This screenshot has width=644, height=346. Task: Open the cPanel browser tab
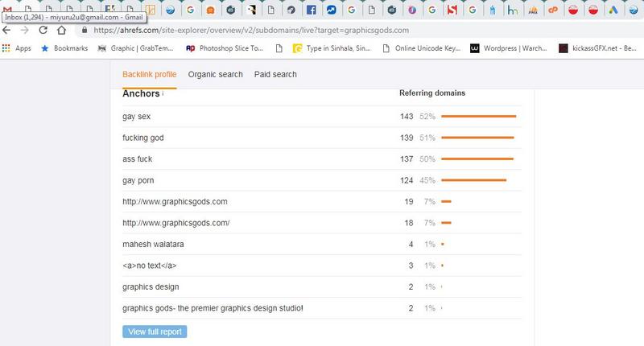pyautogui.click(x=553, y=10)
